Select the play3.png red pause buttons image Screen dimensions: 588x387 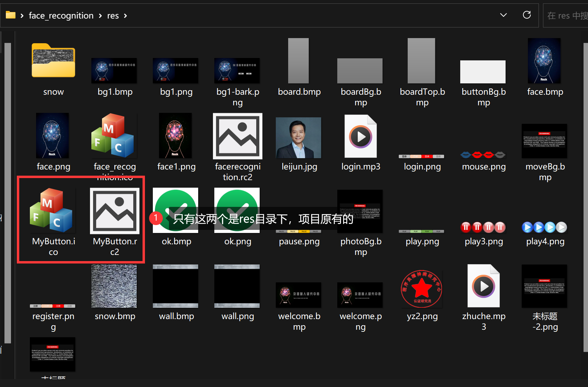(483, 227)
